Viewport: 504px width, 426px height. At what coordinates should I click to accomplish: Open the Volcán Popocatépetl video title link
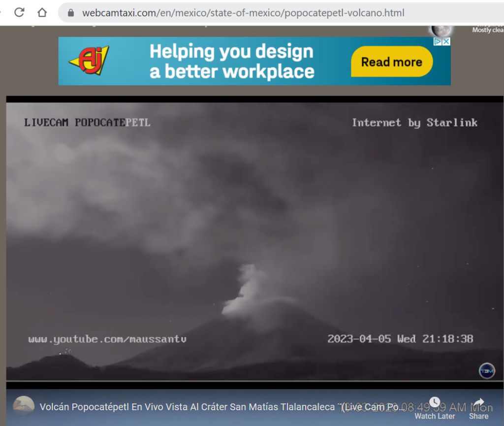[187, 407]
